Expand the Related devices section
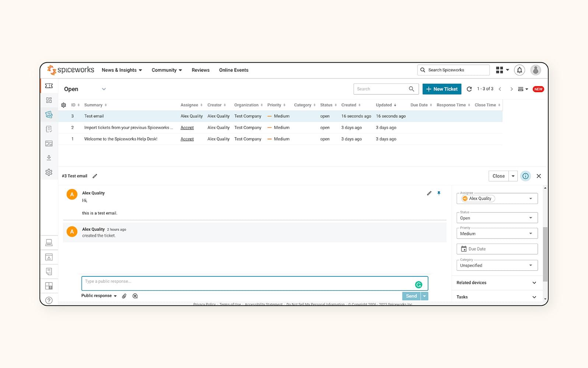 pos(497,283)
